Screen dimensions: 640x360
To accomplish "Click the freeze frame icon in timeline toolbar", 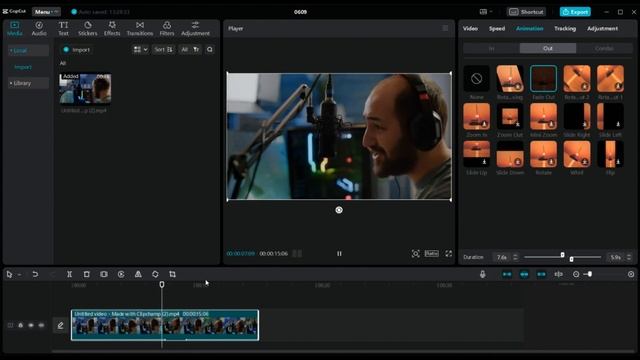I will coord(104,274).
